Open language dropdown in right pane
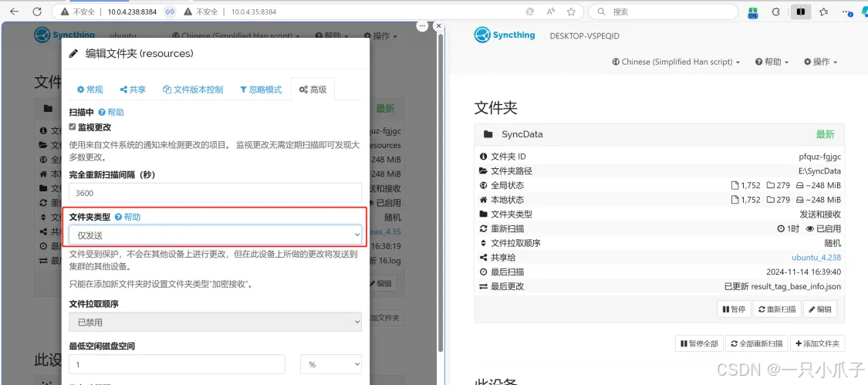Image resolution: width=868 pixels, height=385 pixels. pyautogui.click(x=676, y=62)
